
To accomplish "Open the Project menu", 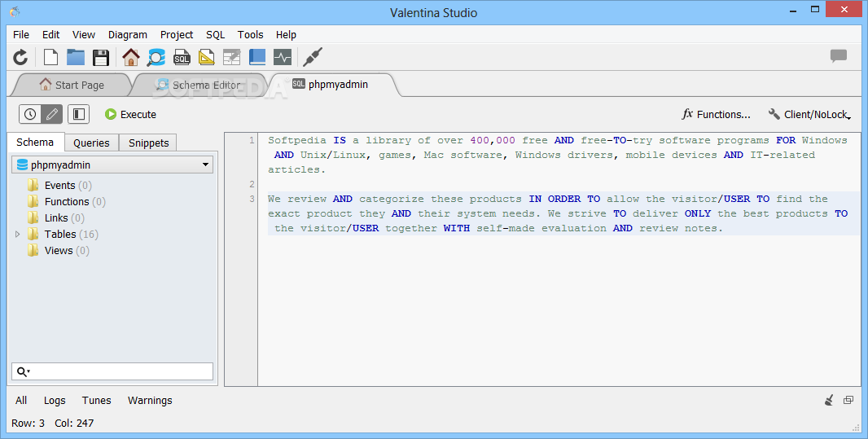I will pos(177,34).
